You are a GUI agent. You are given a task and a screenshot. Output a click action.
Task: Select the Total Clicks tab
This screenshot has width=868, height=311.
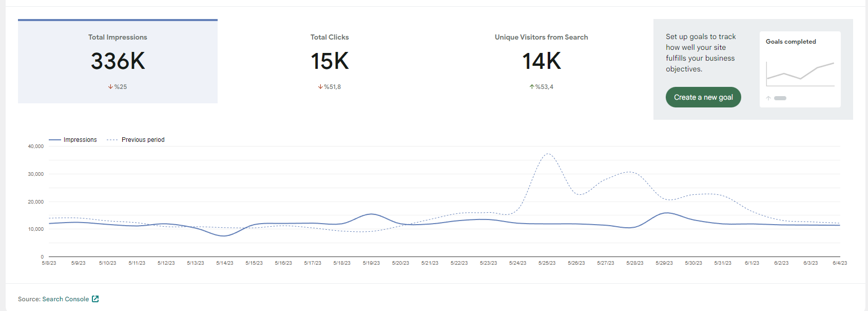tap(330, 61)
